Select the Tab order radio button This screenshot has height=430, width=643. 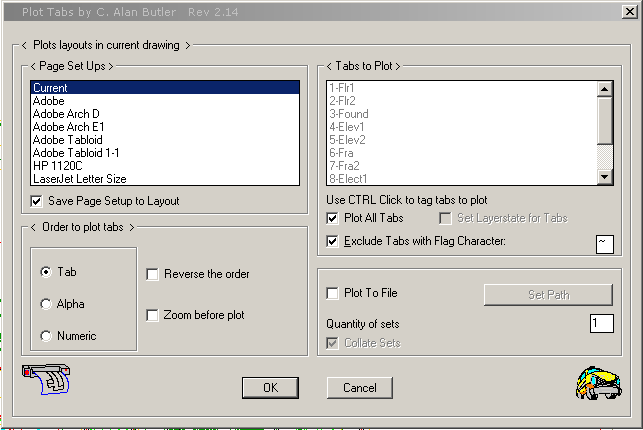[x=46, y=272]
